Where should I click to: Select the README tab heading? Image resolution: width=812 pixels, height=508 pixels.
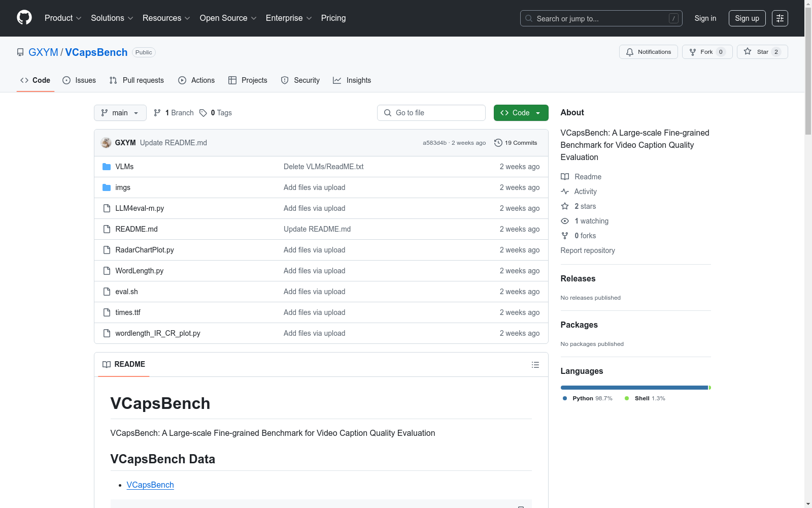[x=124, y=364]
